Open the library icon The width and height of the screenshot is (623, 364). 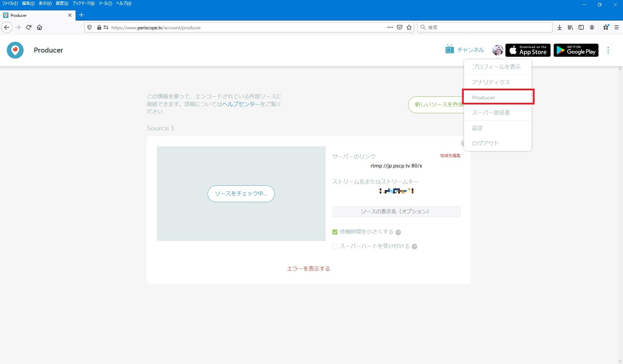(570, 27)
